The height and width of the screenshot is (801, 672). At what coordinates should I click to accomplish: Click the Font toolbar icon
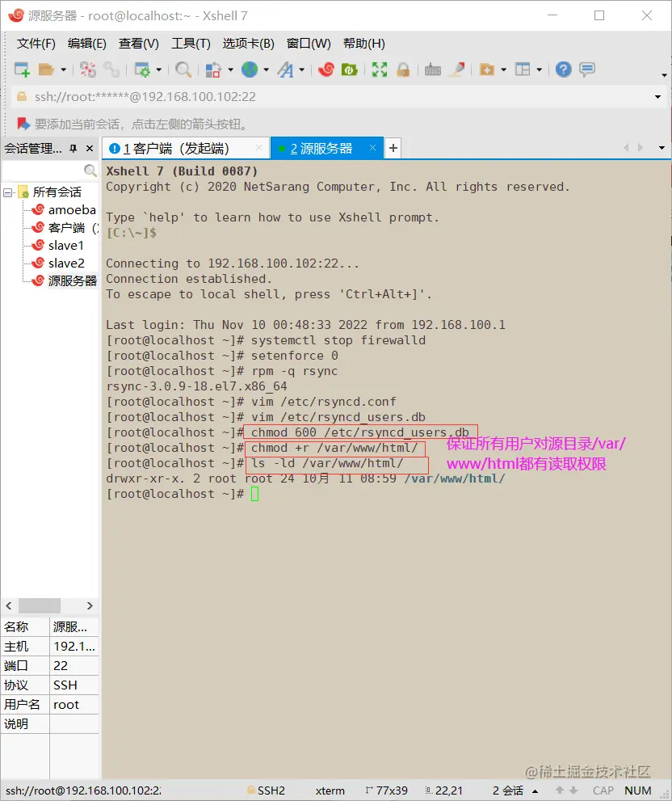(285, 69)
